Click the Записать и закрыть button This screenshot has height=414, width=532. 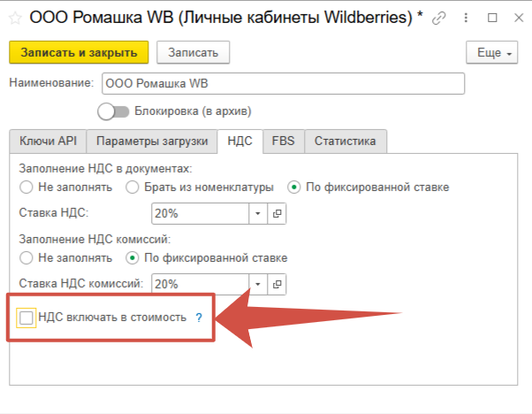pos(79,53)
